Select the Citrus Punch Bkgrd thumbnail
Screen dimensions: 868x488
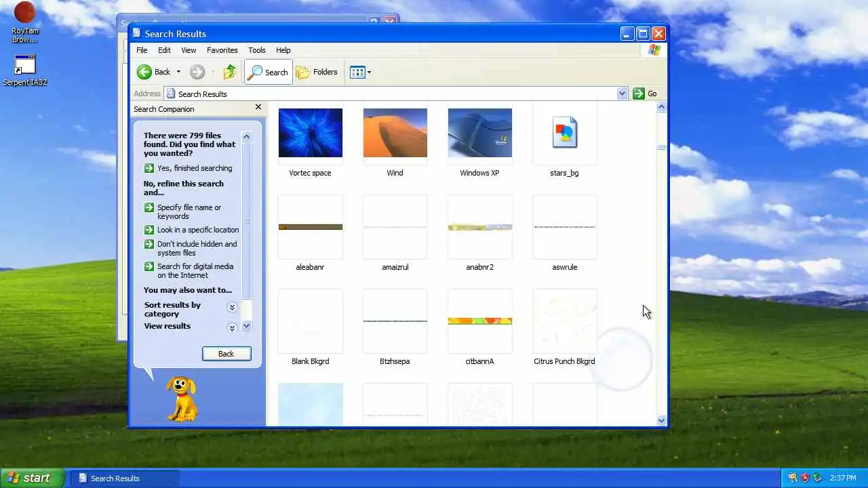coord(565,321)
